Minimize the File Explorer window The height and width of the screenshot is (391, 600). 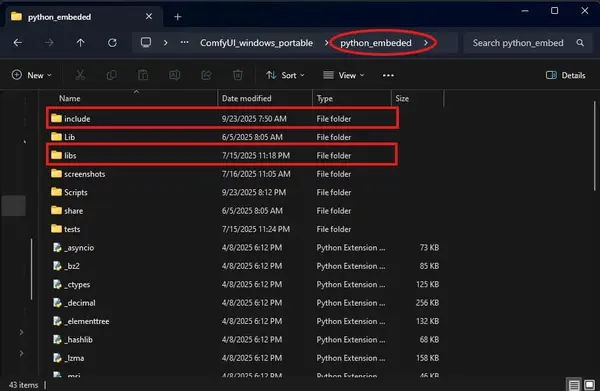525,11
